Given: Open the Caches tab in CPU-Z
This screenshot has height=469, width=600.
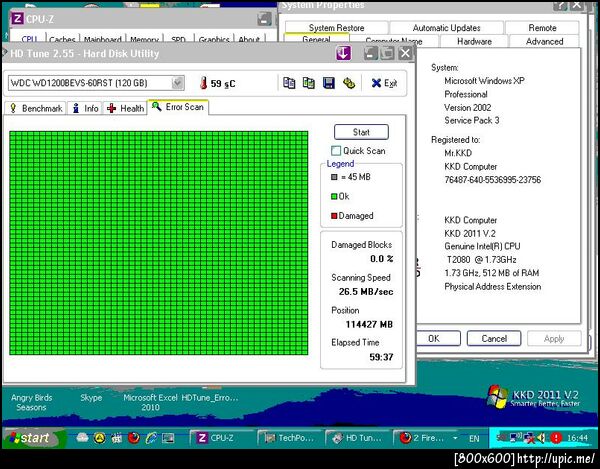Looking at the screenshot, I should click(x=62, y=39).
